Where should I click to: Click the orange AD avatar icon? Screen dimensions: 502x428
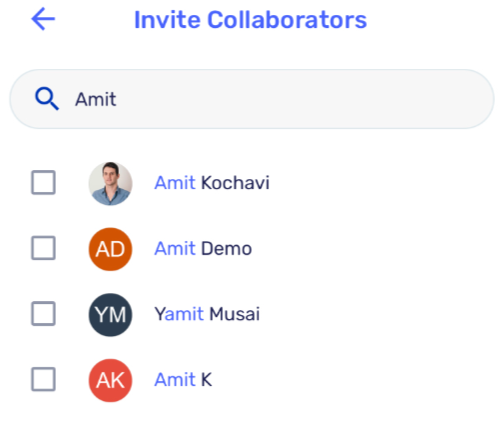110,249
